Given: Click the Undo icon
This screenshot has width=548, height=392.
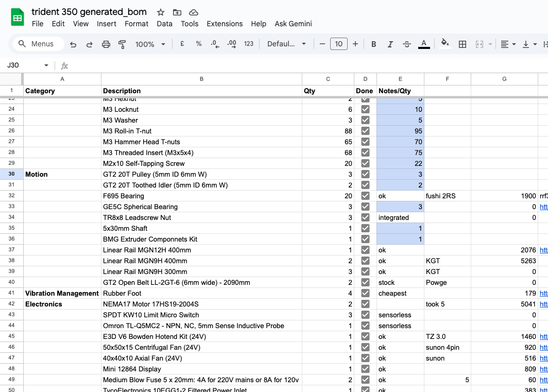Looking at the screenshot, I should pos(73,44).
